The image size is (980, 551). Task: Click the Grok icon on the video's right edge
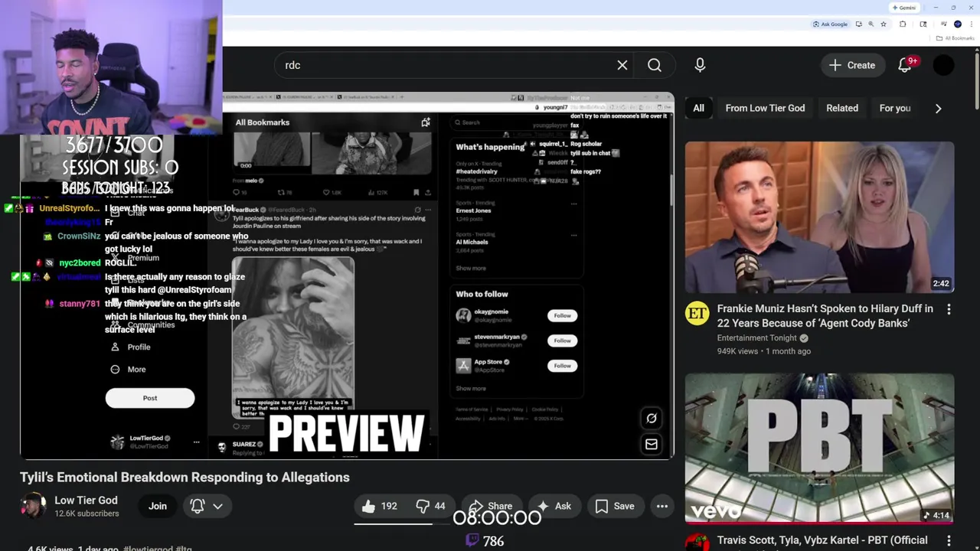point(652,418)
